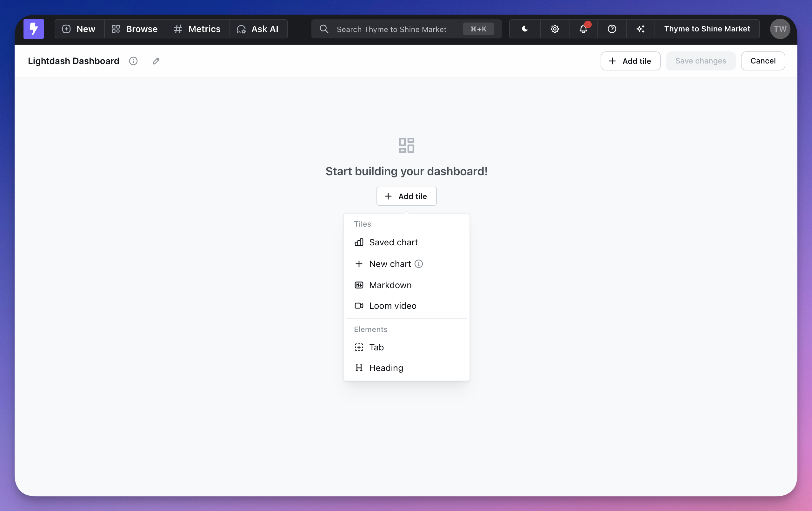This screenshot has height=511, width=812.
Task: Open notifications bell icon
Action: click(x=583, y=29)
